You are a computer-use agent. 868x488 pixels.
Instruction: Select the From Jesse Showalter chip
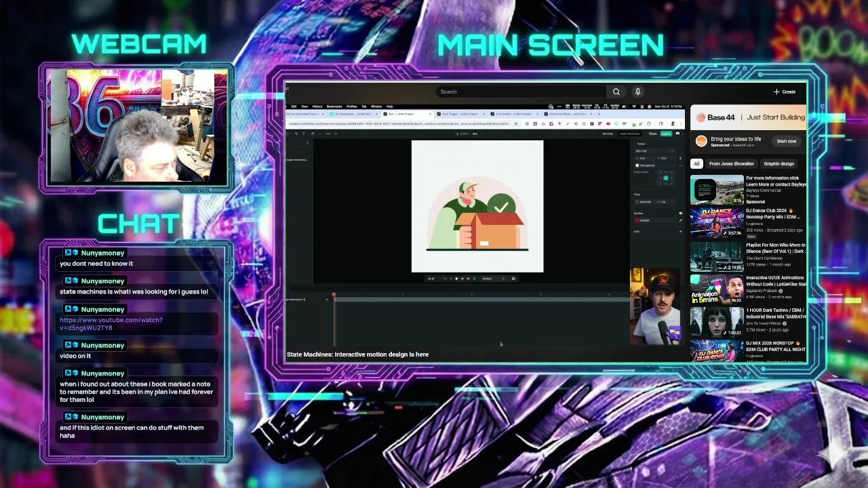(x=732, y=163)
